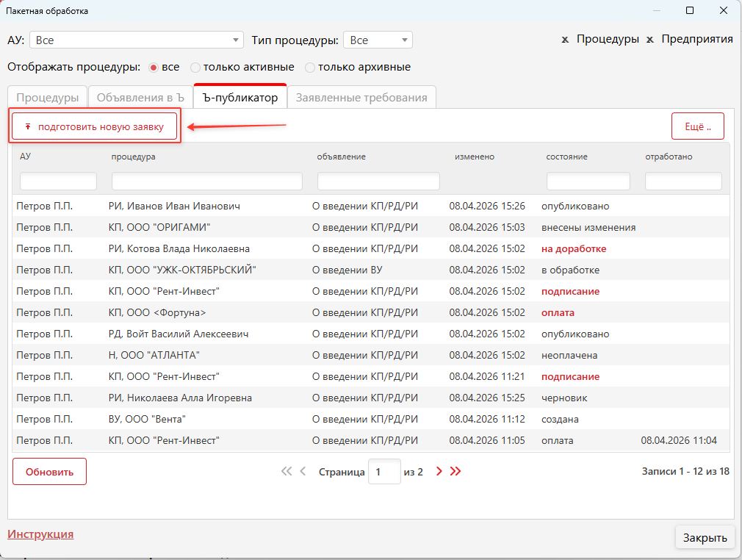Select 'только архивные' radio option
Screen dimensions: 742x560
point(310,68)
